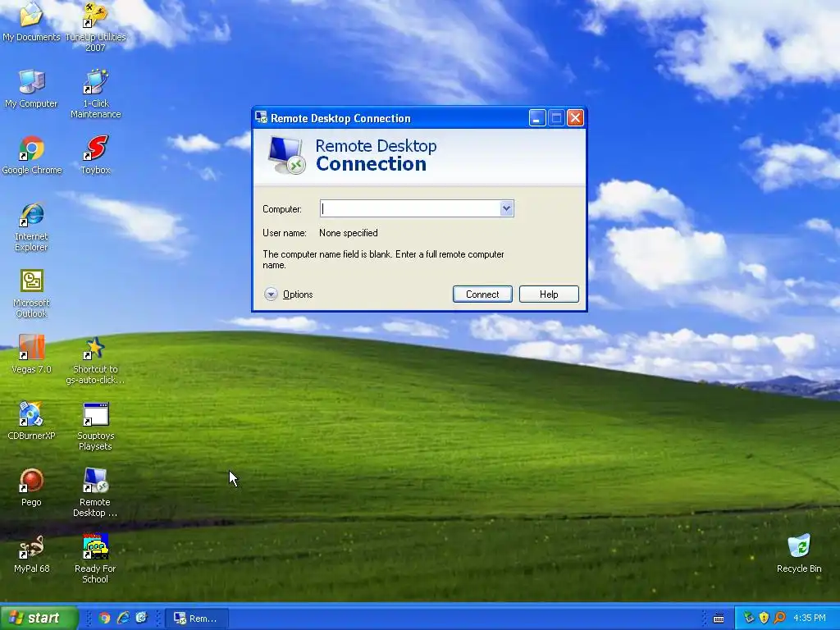The width and height of the screenshot is (840, 630).
Task: Open TuneUp Utilities 2007 shortcut
Action: [95, 25]
